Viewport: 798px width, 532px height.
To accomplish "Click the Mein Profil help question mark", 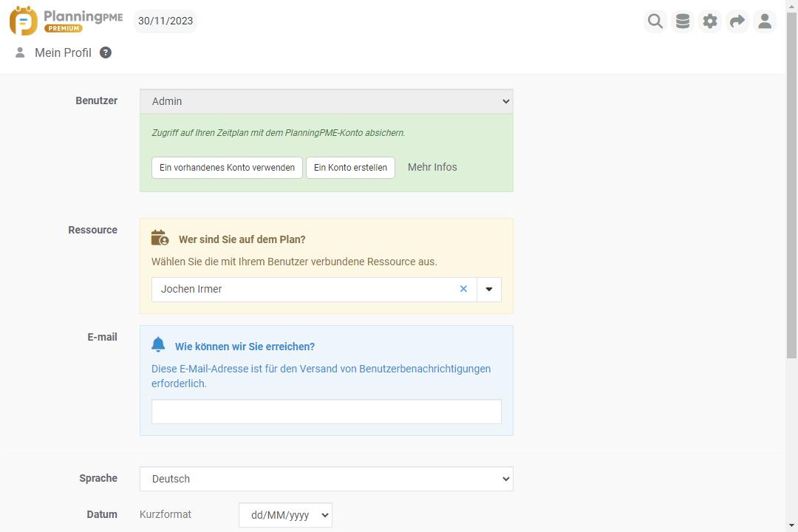I will pos(106,52).
